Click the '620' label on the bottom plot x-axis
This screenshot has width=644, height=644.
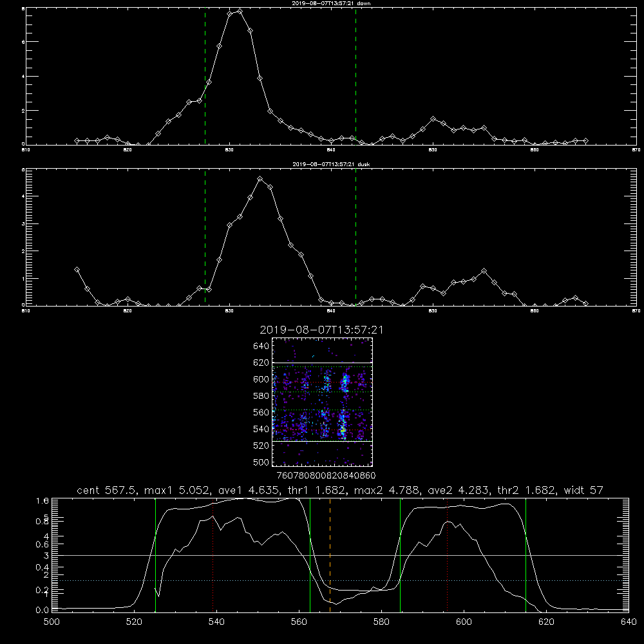546,622
